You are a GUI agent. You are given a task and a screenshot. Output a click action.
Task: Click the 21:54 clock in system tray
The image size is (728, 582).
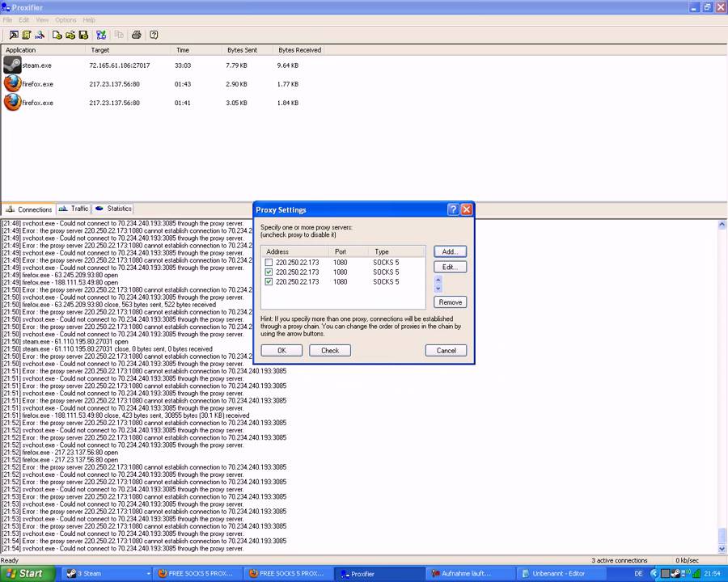point(712,574)
